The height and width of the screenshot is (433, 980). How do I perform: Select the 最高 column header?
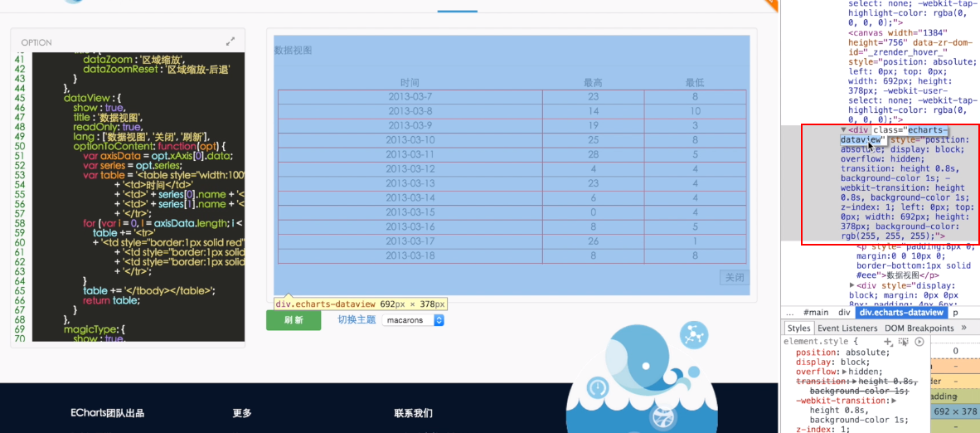[x=593, y=83]
